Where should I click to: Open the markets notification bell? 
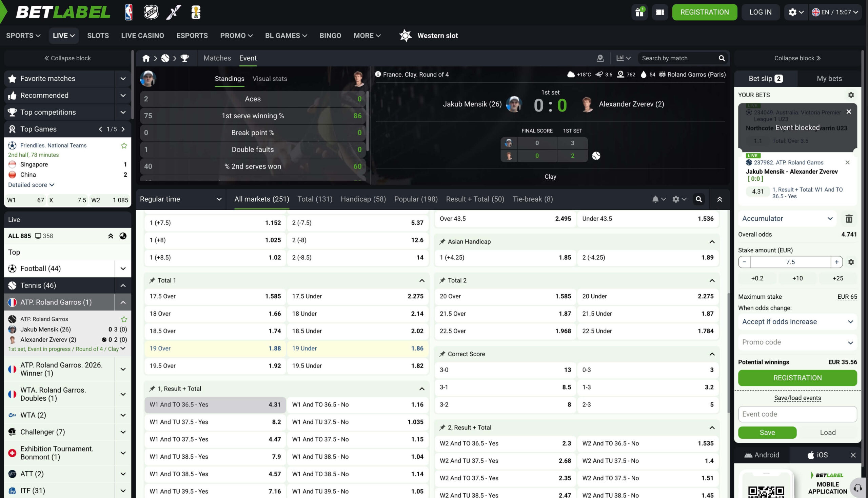(659, 199)
